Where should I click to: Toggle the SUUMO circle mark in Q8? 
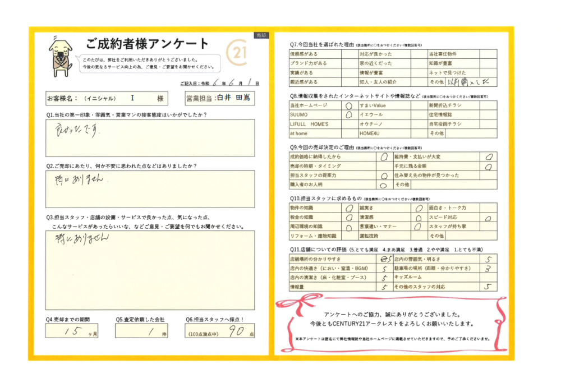[350, 114]
